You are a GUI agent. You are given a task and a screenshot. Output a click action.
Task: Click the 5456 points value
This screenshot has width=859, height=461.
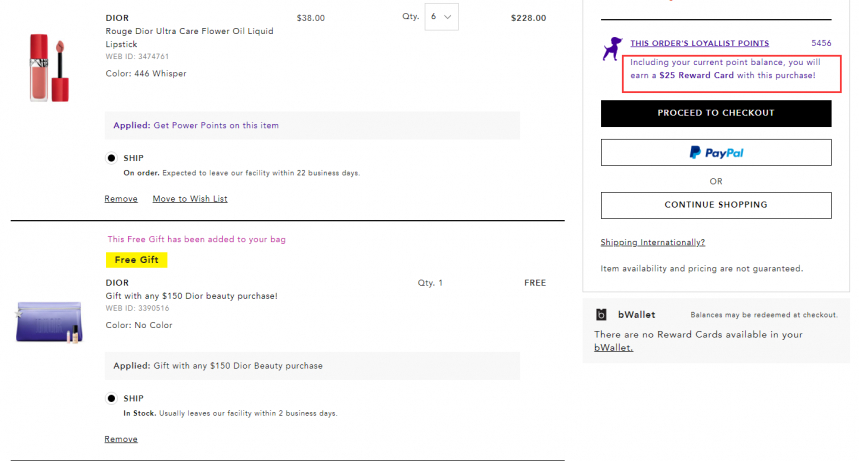821,43
